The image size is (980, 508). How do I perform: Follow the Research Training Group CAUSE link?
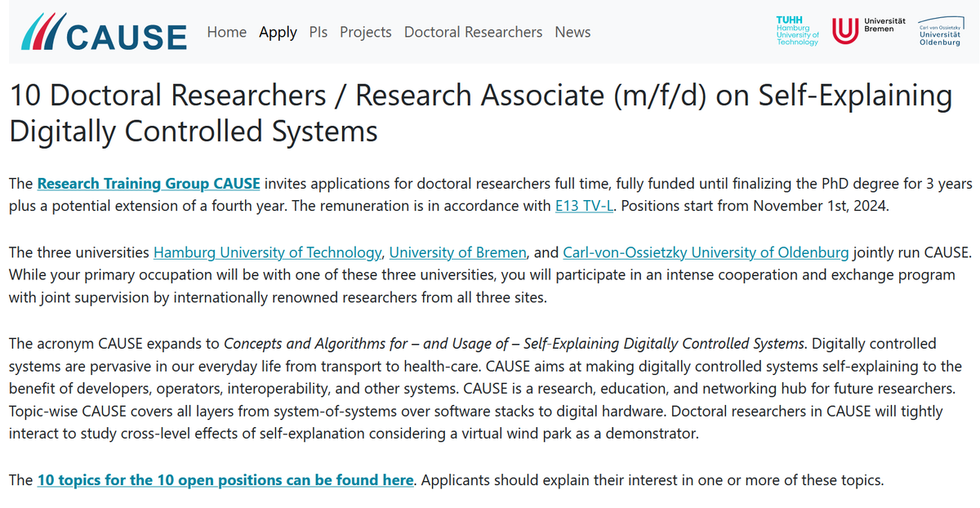pos(149,183)
